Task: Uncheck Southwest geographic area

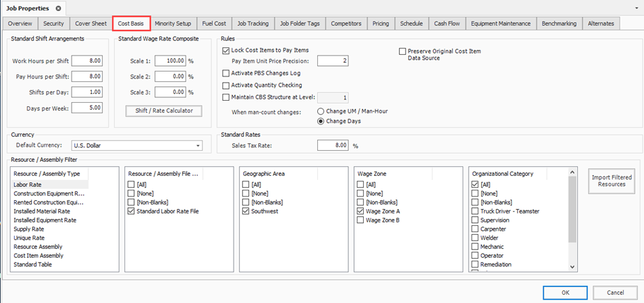Action: (246, 211)
